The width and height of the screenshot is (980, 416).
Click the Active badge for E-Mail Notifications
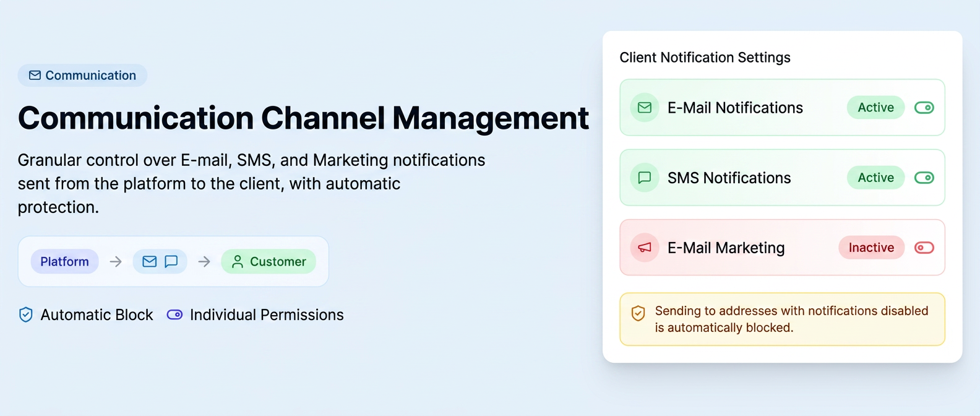click(875, 108)
